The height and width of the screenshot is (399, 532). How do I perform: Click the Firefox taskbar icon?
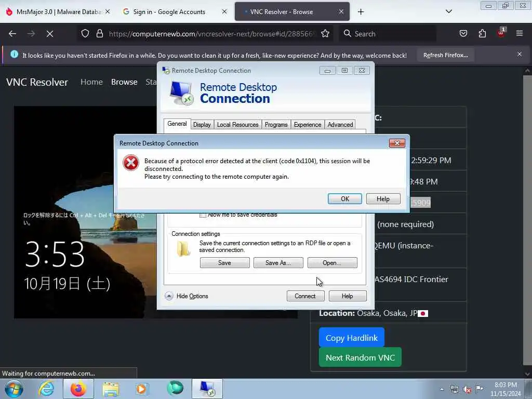tap(78, 389)
